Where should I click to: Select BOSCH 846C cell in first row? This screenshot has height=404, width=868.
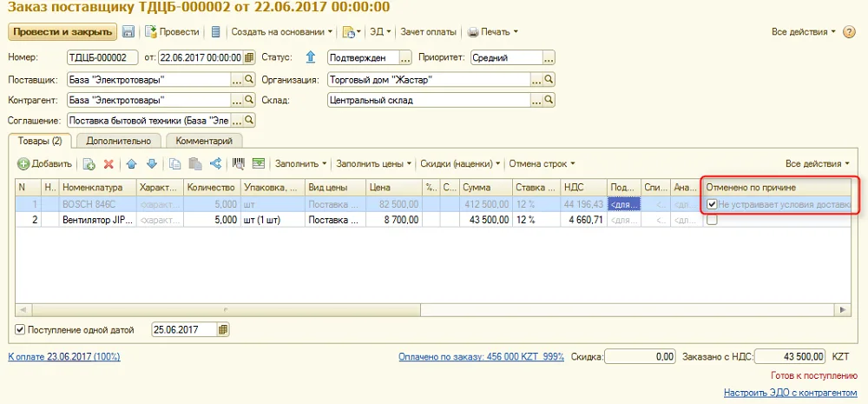[x=98, y=204]
